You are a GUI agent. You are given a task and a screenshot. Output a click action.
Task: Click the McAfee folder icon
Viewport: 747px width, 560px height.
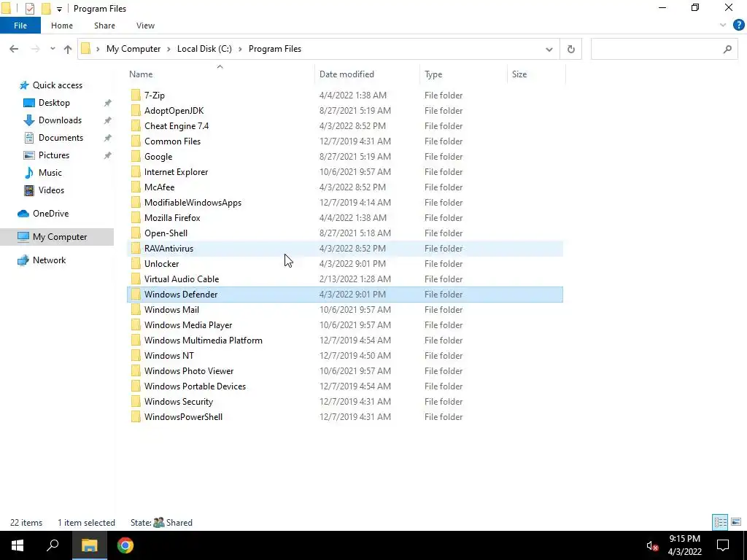pyautogui.click(x=136, y=187)
